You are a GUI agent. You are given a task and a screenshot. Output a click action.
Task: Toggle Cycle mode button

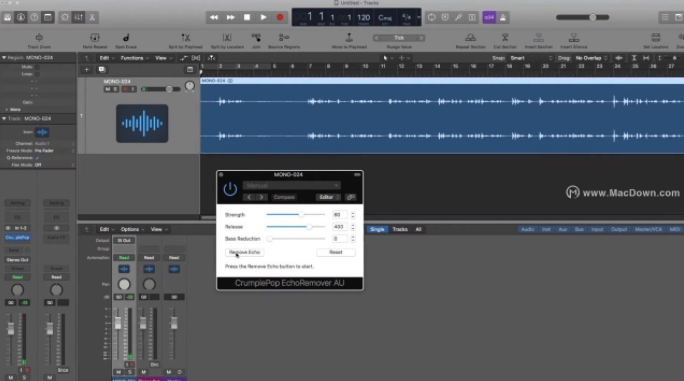431,17
